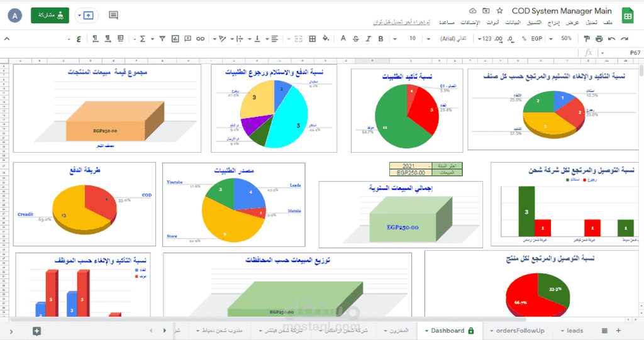Open the Arial font dropdown
Screen dimensions: 644x340
448,38
